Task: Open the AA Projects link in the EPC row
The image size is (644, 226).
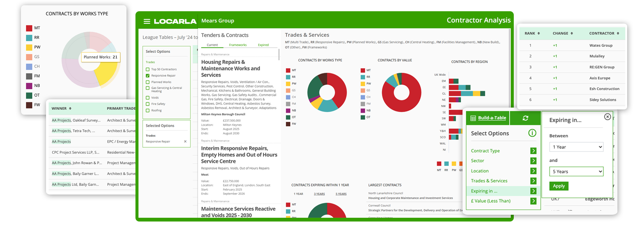Action: pos(61,142)
